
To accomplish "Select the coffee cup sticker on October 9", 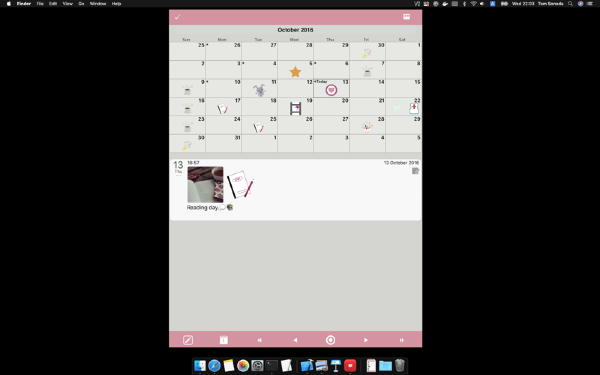I will coord(187,90).
